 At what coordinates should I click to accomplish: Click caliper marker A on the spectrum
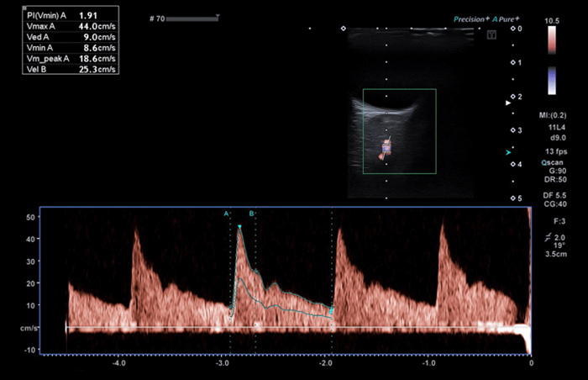click(x=226, y=214)
